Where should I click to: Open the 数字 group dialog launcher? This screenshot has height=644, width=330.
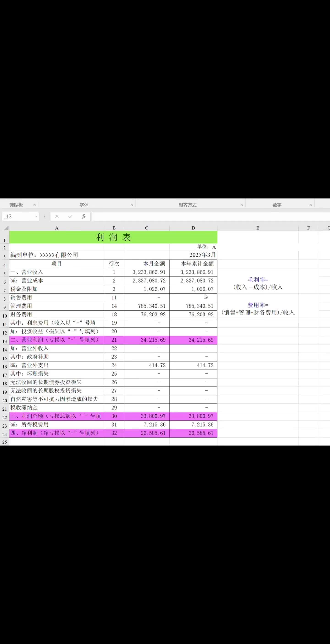[311, 205]
